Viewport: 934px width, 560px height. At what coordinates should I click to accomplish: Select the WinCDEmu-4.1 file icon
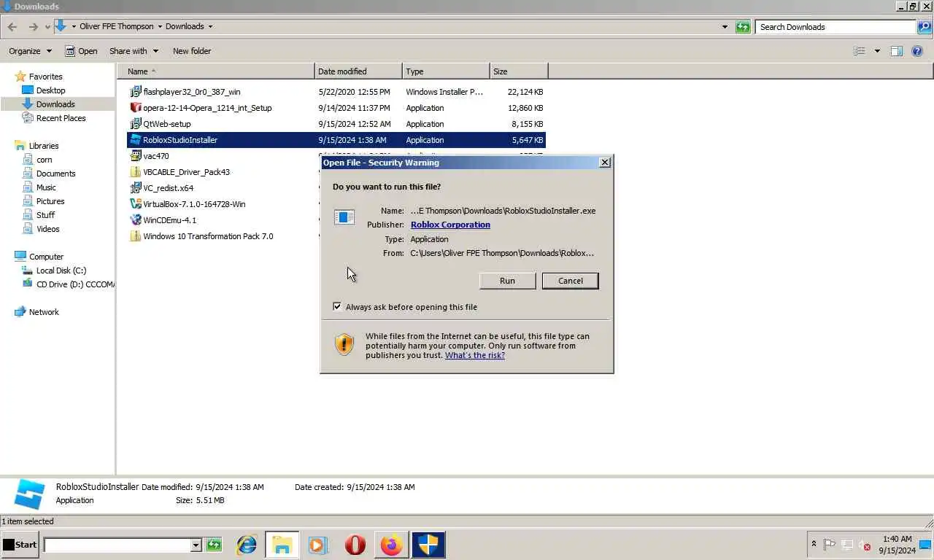point(135,220)
